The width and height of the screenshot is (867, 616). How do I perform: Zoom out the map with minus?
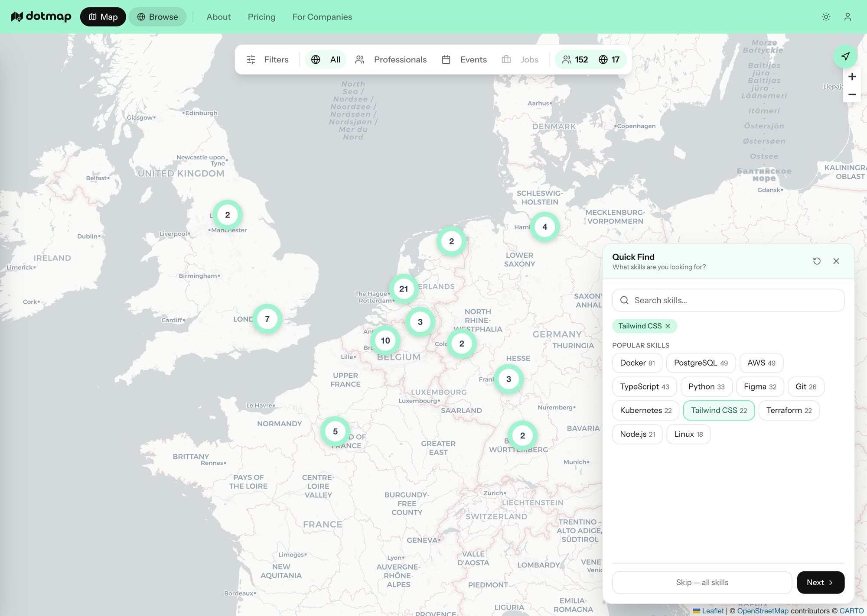pyautogui.click(x=852, y=94)
